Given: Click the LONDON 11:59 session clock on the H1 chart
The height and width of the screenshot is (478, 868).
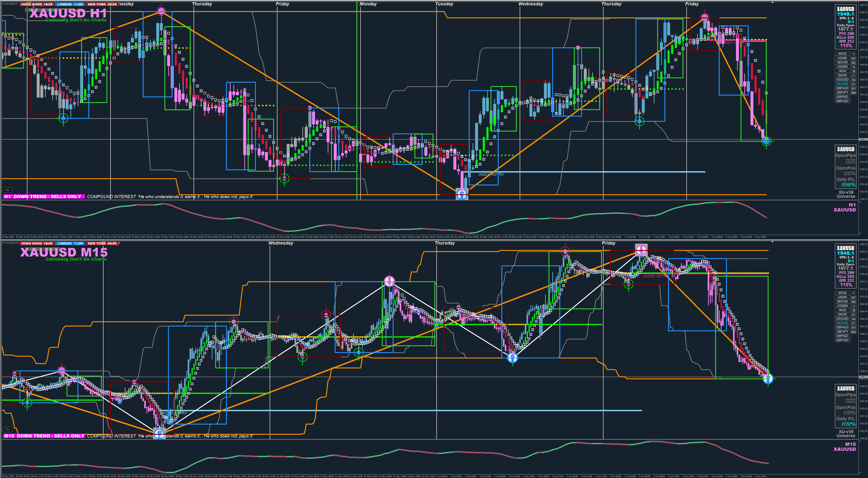Looking at the screenshot, I should [70, 4].
